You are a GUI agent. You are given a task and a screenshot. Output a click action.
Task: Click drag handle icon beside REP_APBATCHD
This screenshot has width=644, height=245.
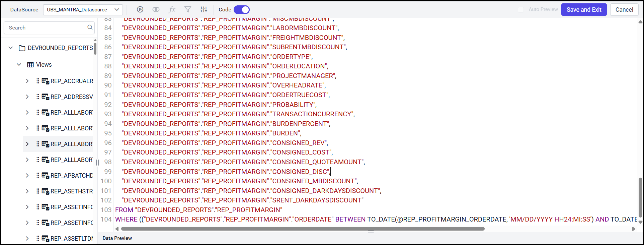38,175
